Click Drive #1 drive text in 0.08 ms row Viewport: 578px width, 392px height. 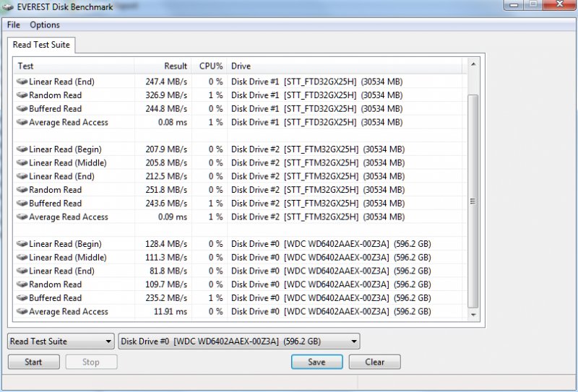tap(316, 122)
